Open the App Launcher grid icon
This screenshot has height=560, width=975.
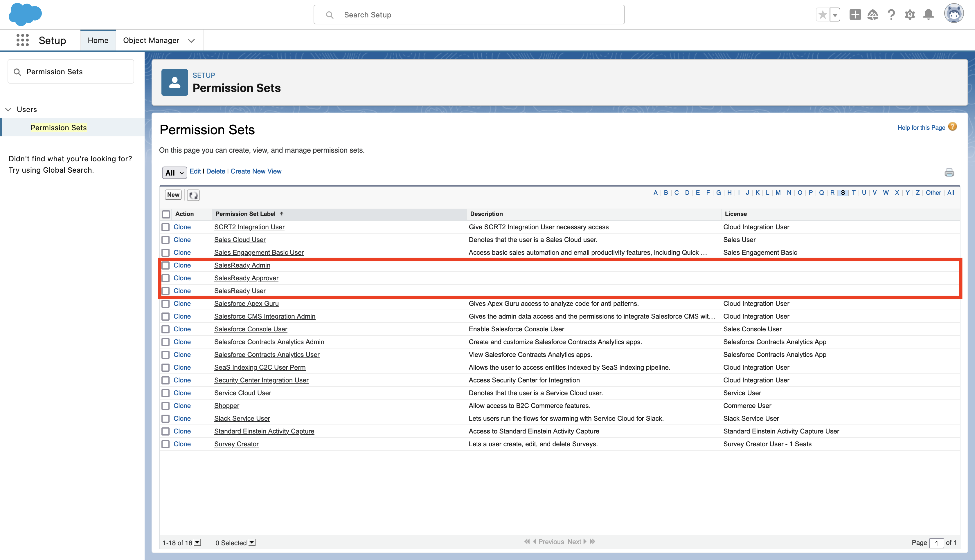point(22,40)
